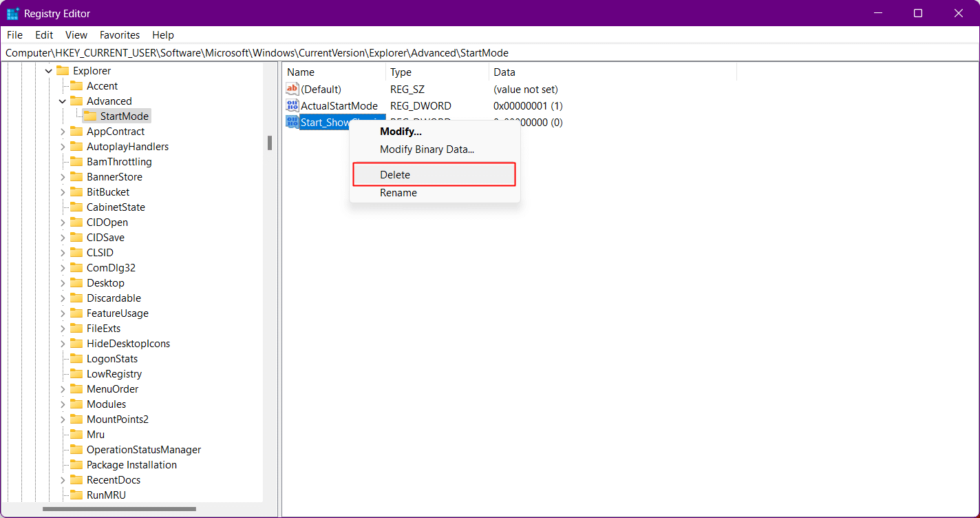Click the BitBucket folder icon

[x=76, y=192]
